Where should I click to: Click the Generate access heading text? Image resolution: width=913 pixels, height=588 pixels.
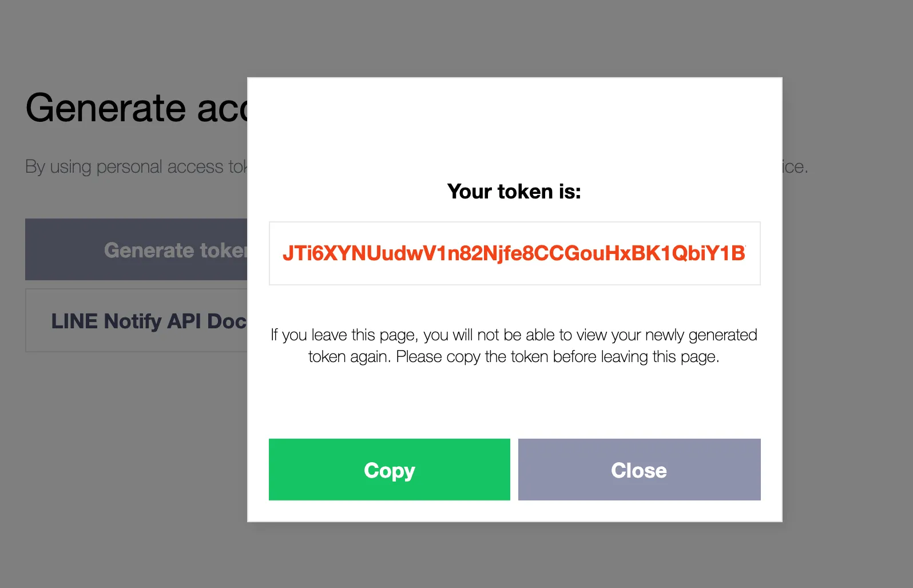(x=137, y=108)
